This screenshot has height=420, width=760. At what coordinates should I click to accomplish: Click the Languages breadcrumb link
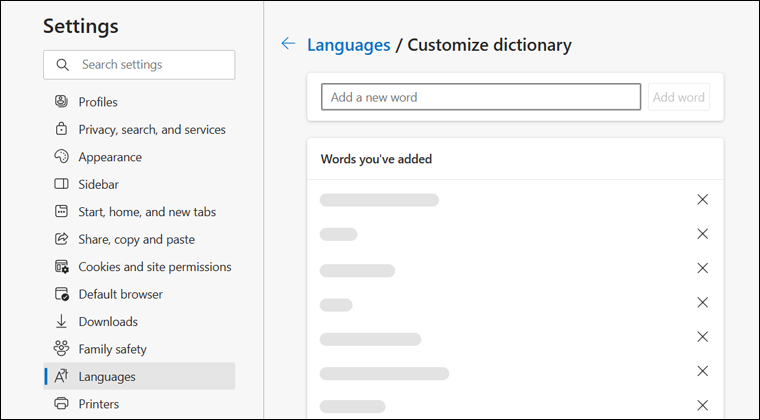[348, 45]
